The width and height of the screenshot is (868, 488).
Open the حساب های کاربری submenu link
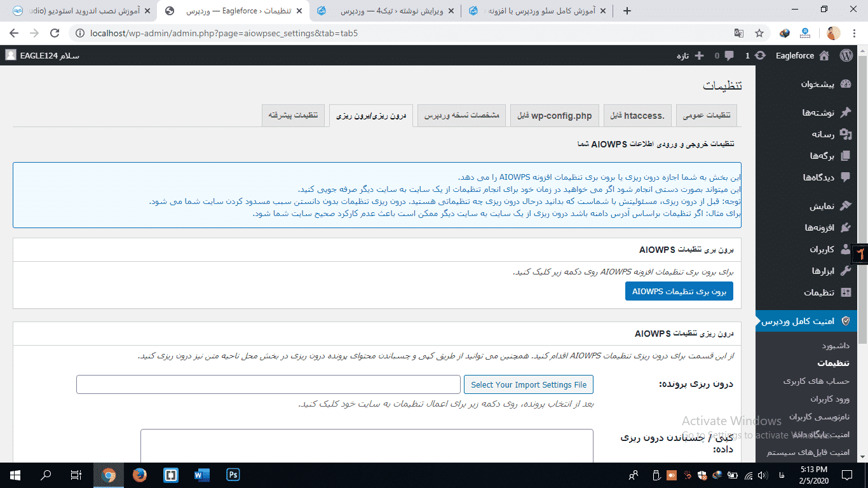tap(817, 381)
